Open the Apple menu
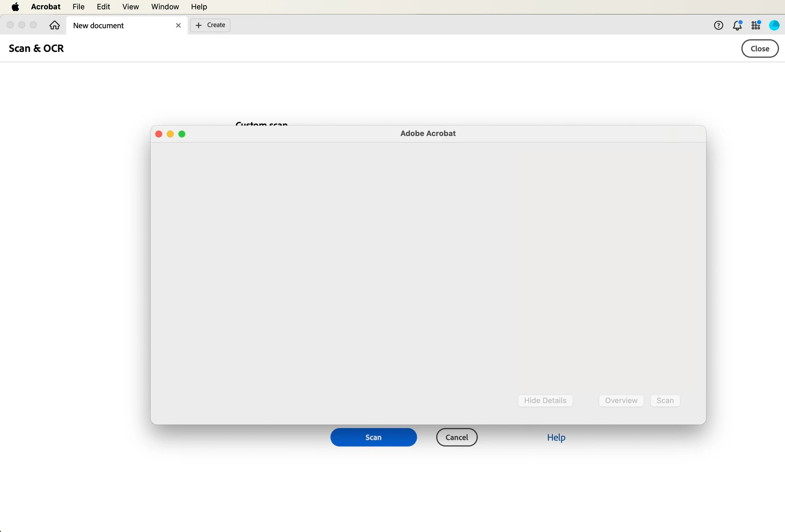The width and height of the screenshot is (785, 532). point(15,7)
